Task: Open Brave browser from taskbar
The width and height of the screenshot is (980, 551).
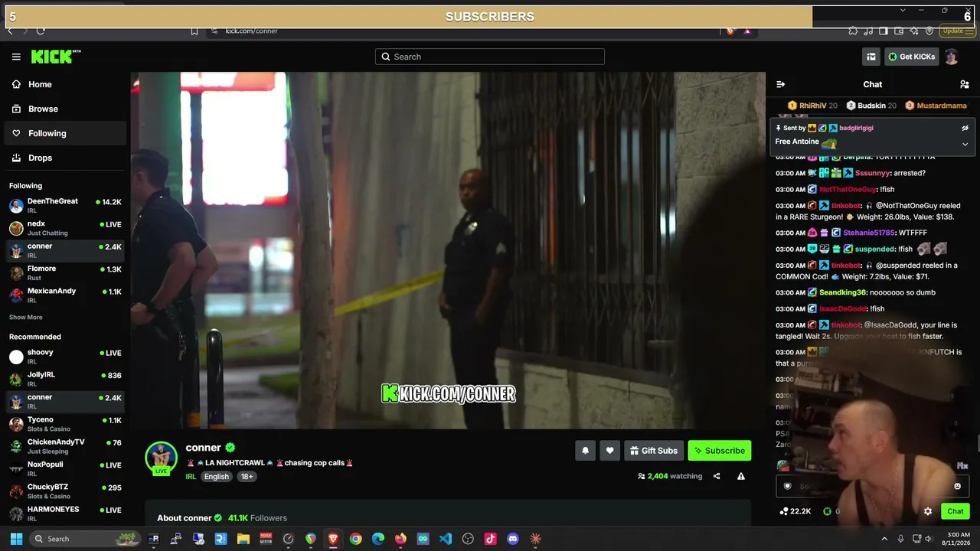Action: [x=333, y=539]
